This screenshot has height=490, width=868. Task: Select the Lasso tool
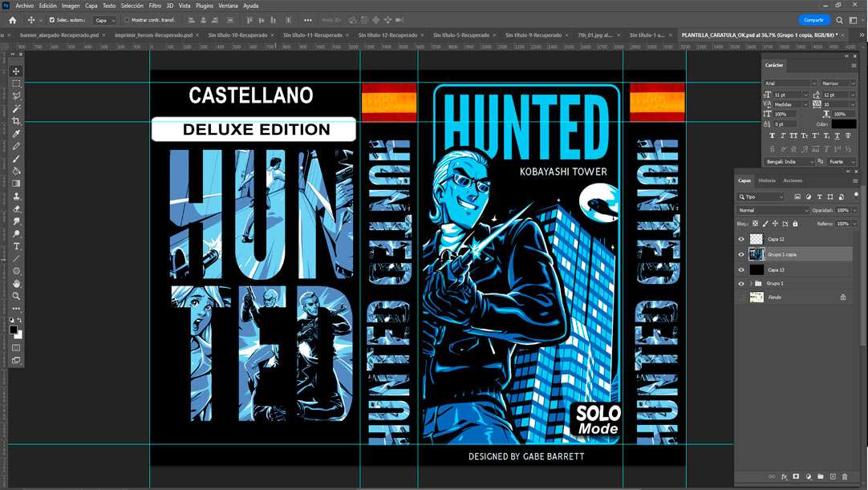(x=16, y=96)
